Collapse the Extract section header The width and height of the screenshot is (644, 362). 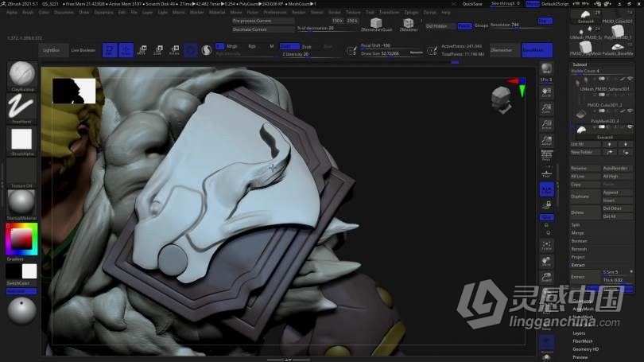coord(577,265)
